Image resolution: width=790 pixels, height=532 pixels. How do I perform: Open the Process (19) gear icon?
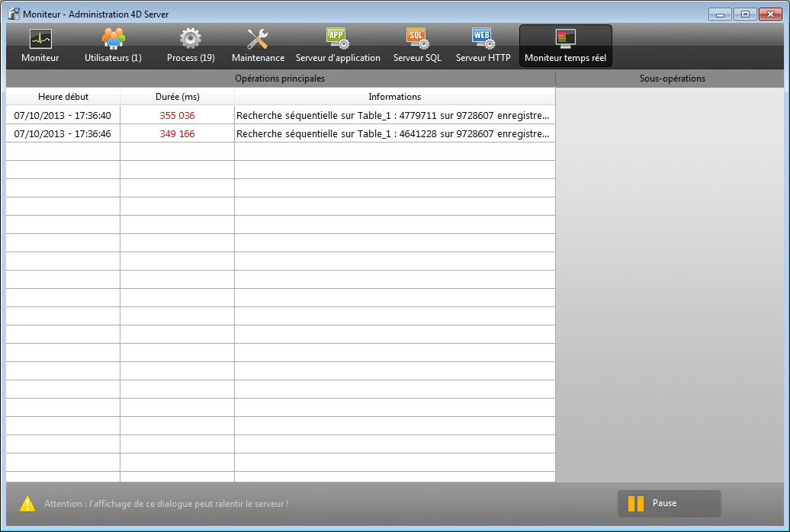[x=191, y=39]
